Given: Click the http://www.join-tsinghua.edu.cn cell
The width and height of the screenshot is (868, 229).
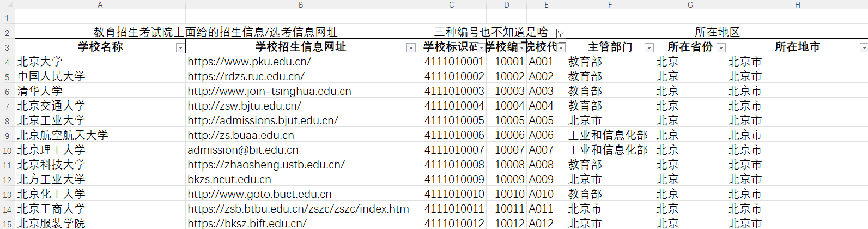Looking at the screenshot, I should point(301,91).
